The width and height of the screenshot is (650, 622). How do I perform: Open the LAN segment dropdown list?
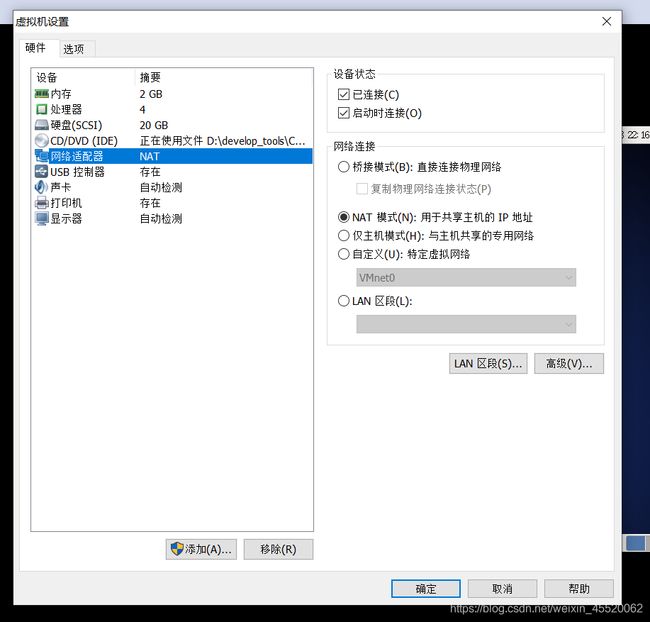point(466,324)
